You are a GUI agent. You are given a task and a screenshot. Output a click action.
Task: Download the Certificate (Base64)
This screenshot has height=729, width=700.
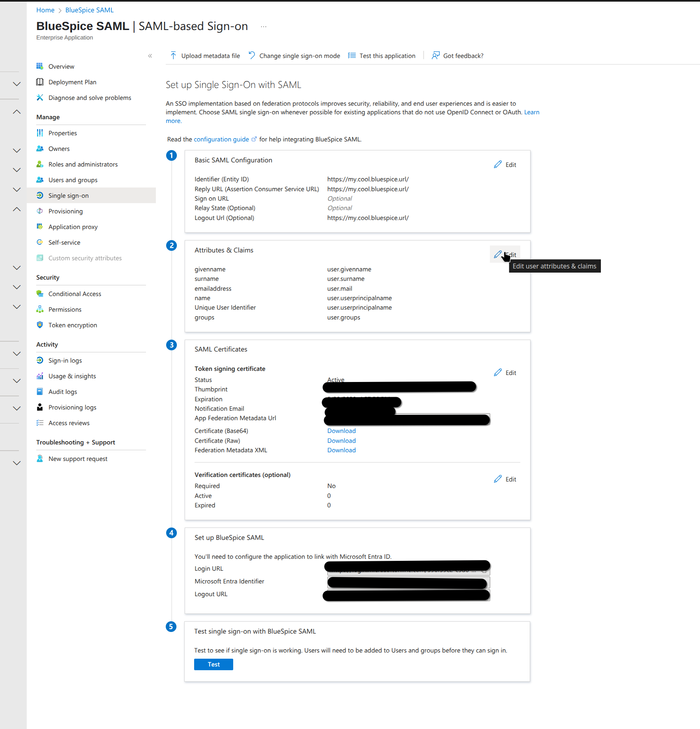pyautogui.click(x=341, y=431)
